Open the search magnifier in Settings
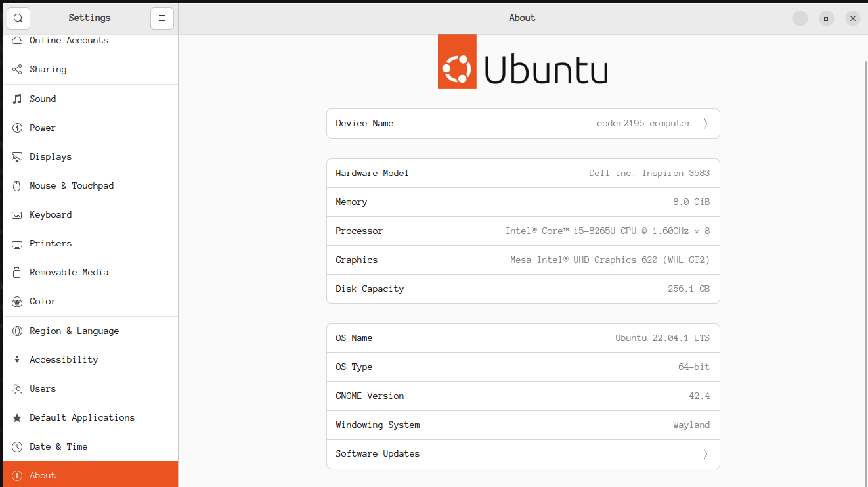This screenshot has height=487, width=868. point(18,18)
